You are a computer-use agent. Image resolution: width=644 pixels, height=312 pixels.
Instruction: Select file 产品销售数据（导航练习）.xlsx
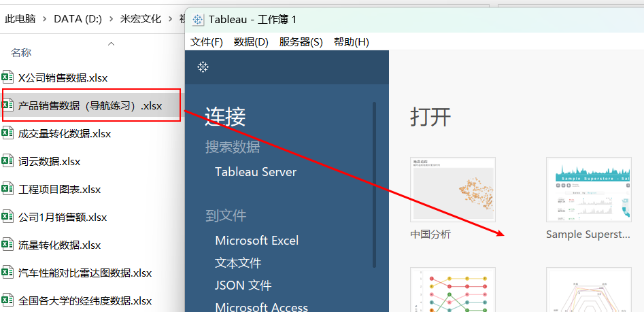coord(90,105)
